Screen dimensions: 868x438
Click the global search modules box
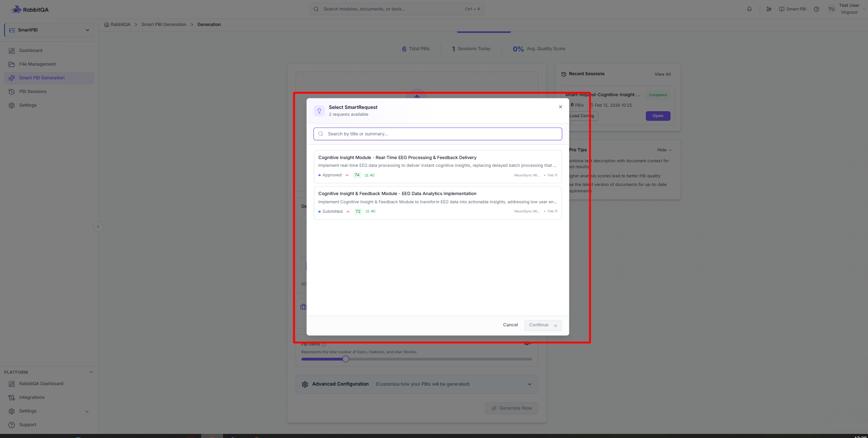[397, 9]
